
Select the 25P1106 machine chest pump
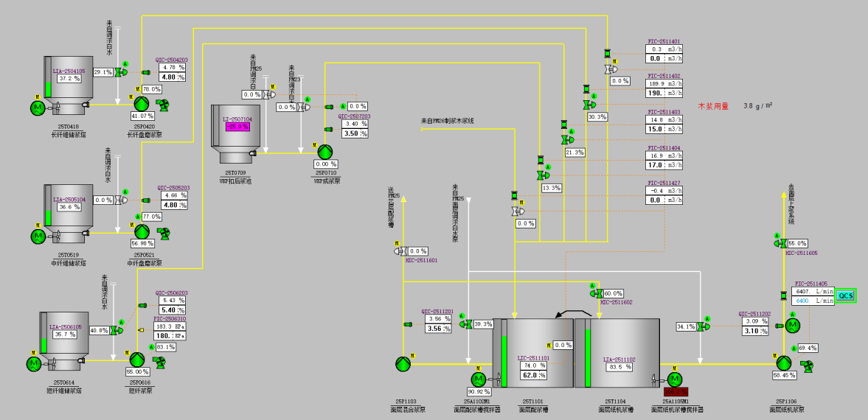click(783, 363)
